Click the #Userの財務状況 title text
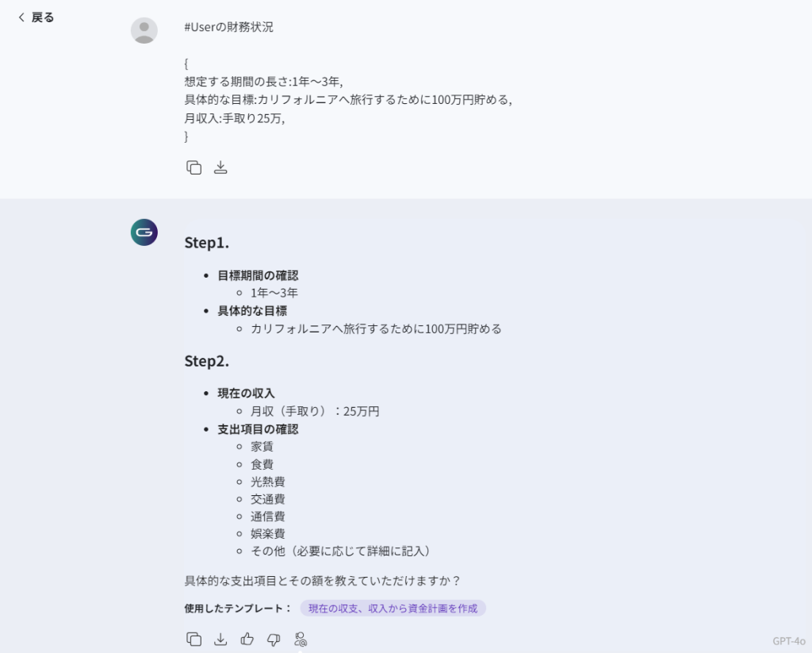This screenshot has width=812, height=653. coord(228,27)
